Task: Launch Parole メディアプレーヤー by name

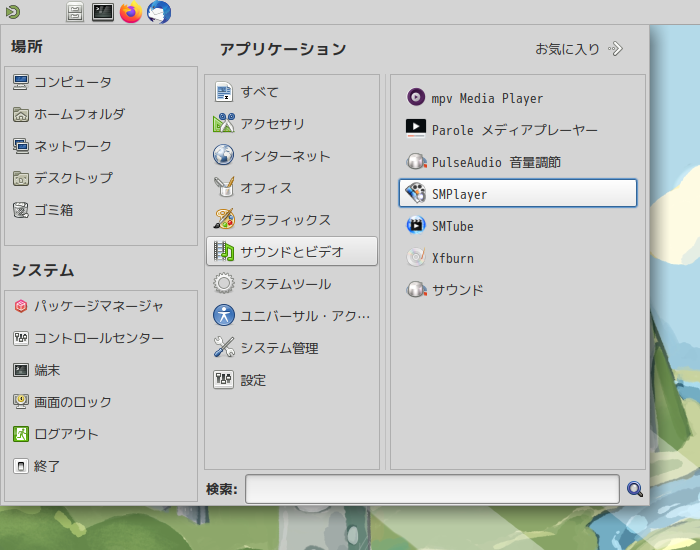Action: tap(514, 130)
